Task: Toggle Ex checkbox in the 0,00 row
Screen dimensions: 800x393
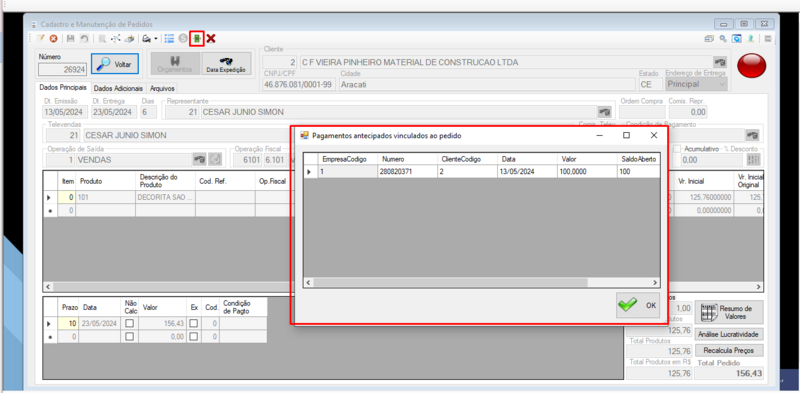Action: [x=194, y=337]
